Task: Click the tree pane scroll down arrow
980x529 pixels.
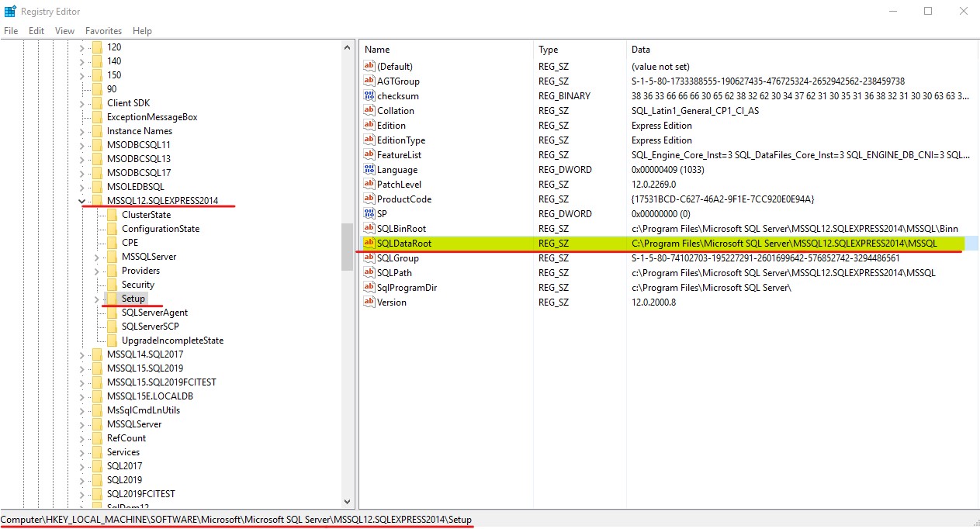Action: point(348,503)
